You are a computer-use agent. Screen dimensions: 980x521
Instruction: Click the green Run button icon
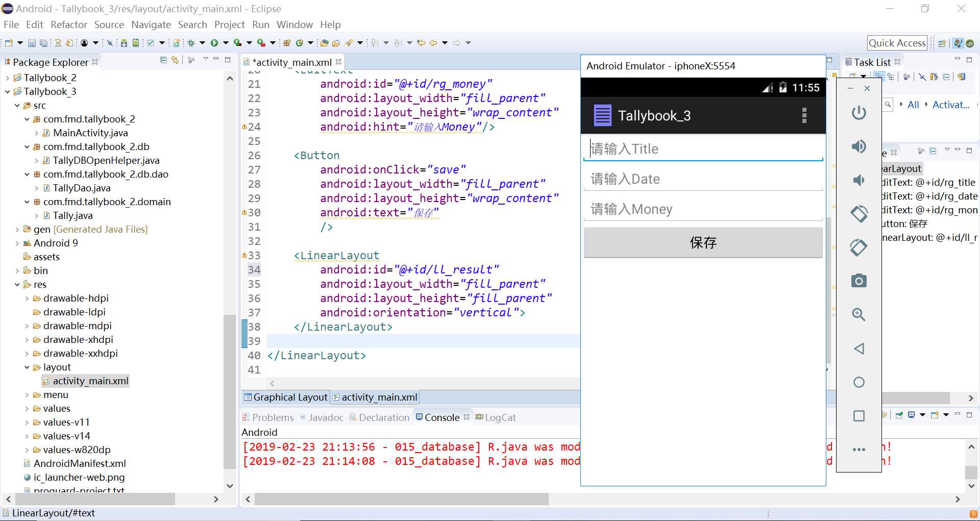[x=214, y=43]
